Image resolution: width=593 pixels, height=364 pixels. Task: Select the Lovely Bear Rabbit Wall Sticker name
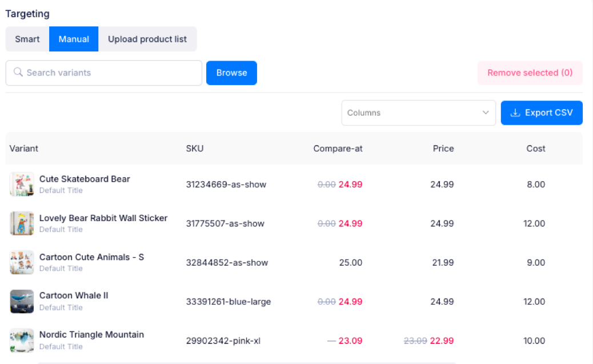point(103,218)
